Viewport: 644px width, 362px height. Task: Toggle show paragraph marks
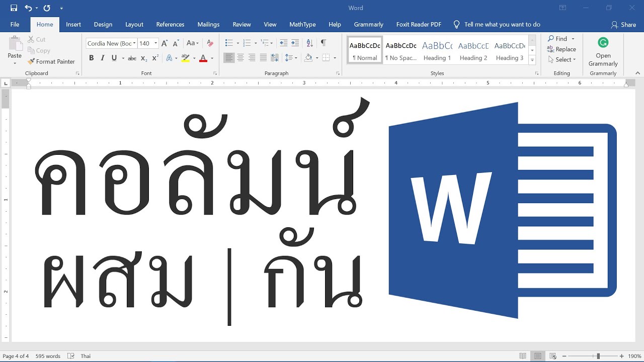click(323, 43)
